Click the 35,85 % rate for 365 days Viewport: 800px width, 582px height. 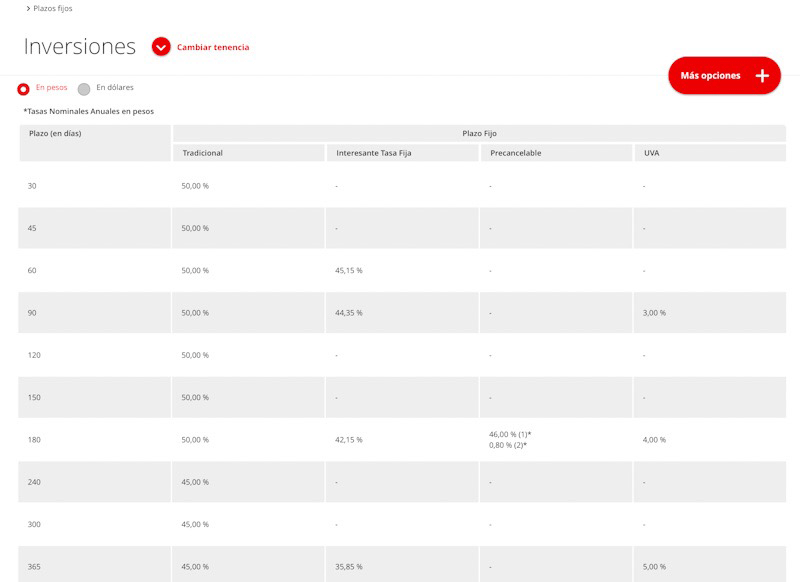pyautogui.click(x=349, y=567)
